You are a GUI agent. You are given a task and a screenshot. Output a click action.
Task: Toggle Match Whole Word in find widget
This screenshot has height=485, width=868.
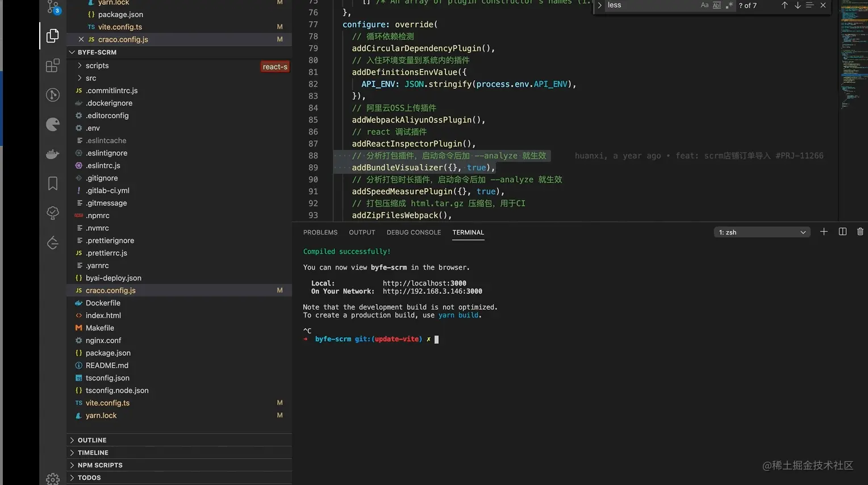(717, 5)
